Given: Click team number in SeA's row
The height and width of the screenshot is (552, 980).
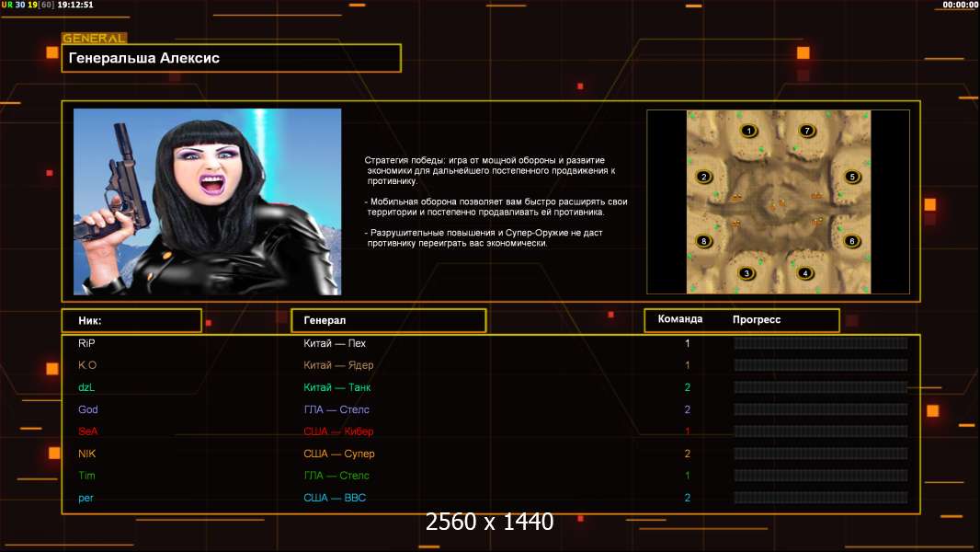Looking at the screenshot, I should click(687, 431).
